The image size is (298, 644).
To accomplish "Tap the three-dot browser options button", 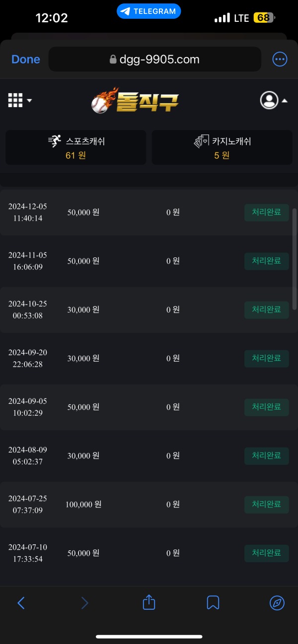I will pos(280,59).
